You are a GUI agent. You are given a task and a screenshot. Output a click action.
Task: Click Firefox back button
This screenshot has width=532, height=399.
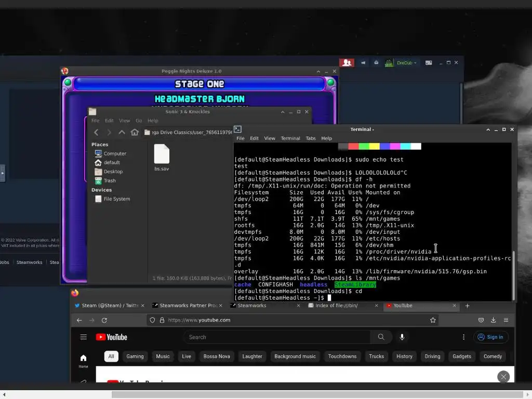tap(79, 320)
